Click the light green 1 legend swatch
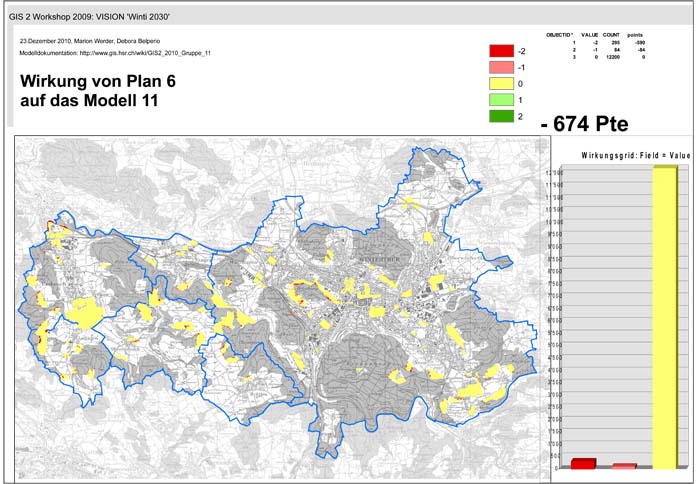Viewport: 700px width, 484px height. coord(501,100)
